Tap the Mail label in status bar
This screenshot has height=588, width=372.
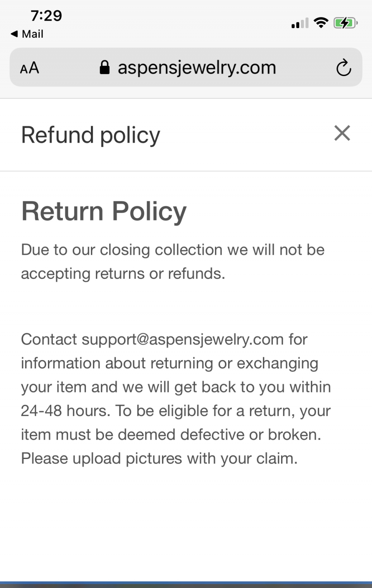(32, 34)
